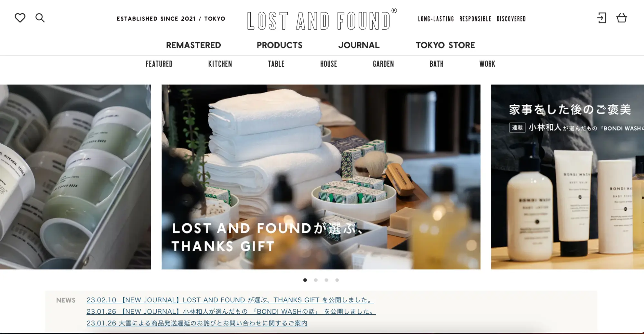Screen dimensions: 644x334
Task: Select the BATH category
Action: (437, 64)
